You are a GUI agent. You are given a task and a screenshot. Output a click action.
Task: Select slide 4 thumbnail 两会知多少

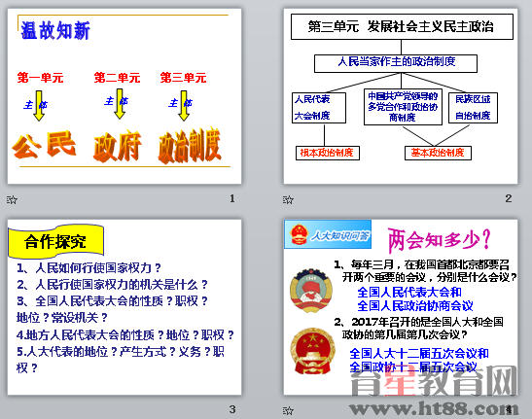coord(401,307)
